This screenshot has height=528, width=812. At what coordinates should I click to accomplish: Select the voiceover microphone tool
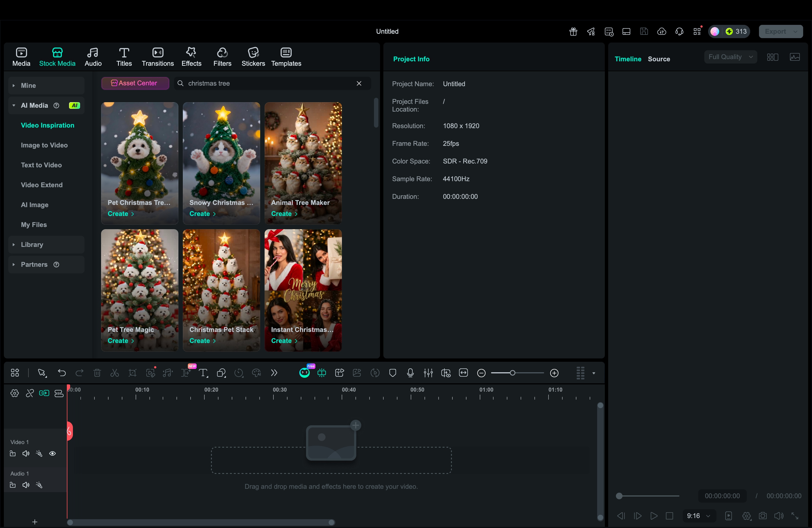coord(410,373)
